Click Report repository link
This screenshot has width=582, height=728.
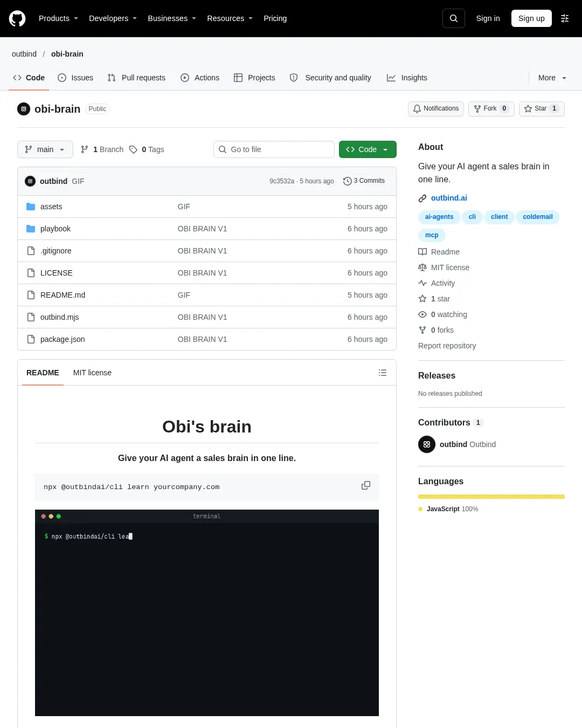coord(447,346)
